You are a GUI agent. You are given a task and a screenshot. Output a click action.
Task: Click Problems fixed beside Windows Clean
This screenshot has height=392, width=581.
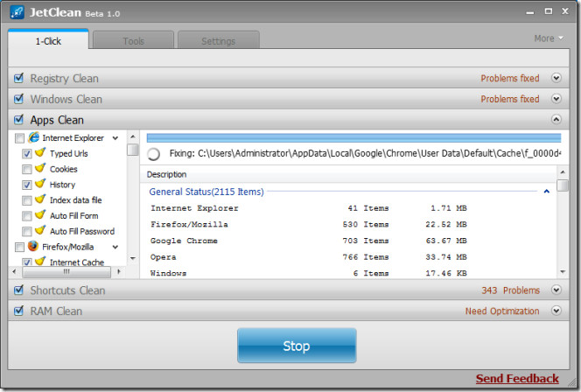pos(510,99)
